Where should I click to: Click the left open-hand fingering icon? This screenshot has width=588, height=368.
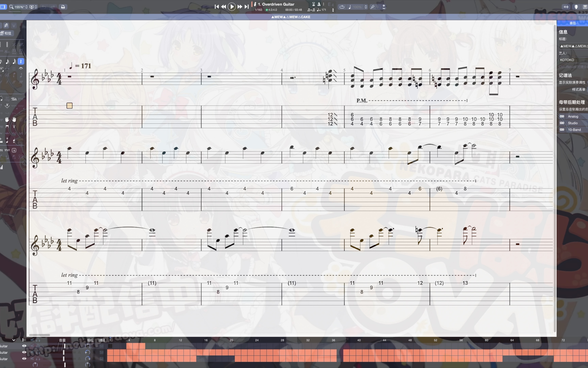[7, 119]
